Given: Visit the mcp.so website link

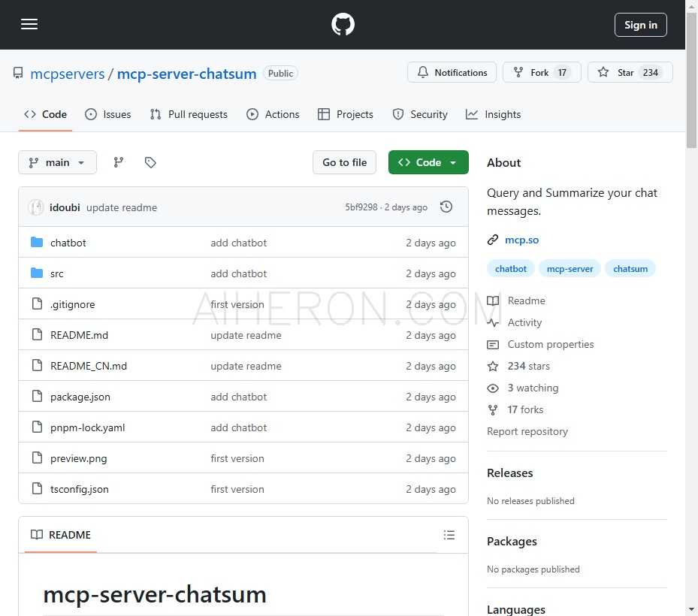Looking at the screenshot, I should [521, 240].
